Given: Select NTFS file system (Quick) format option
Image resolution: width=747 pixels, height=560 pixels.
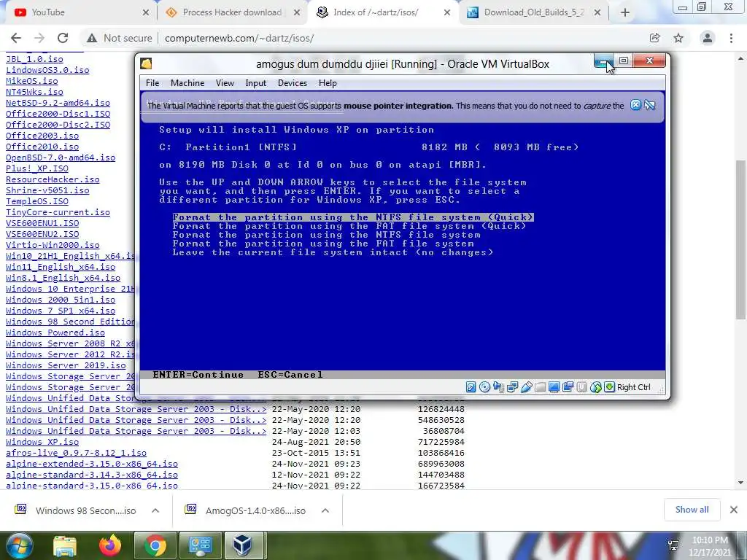Looking at the screenshot, I should tap(352, 217).
